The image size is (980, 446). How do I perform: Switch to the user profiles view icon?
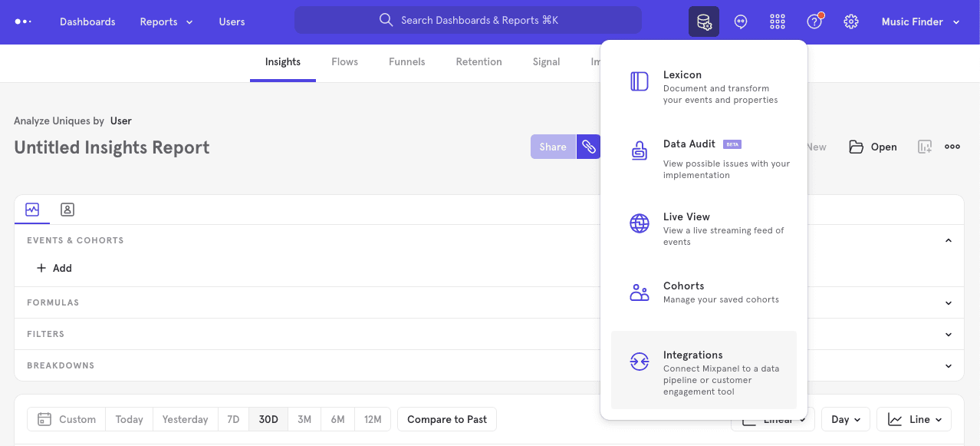coord(67,210)
